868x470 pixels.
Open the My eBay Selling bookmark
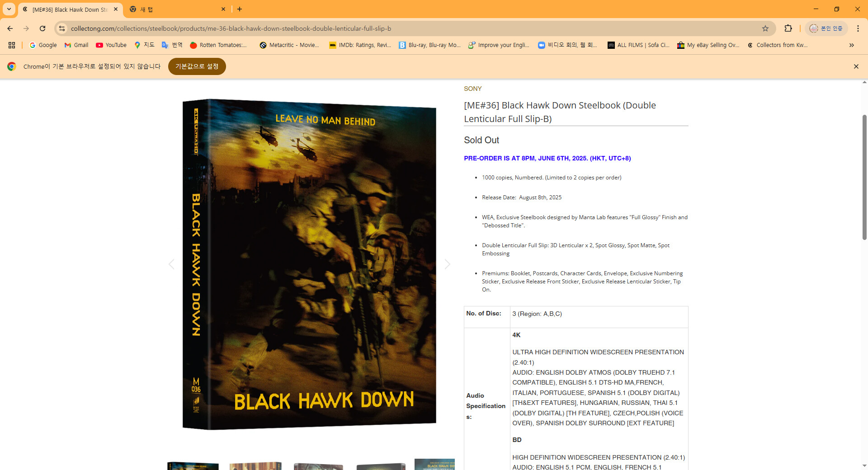tap(708, 45)
